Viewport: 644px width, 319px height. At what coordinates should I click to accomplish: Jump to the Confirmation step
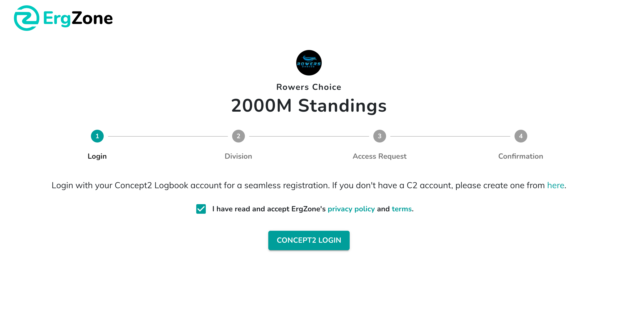tap(520, 156)
